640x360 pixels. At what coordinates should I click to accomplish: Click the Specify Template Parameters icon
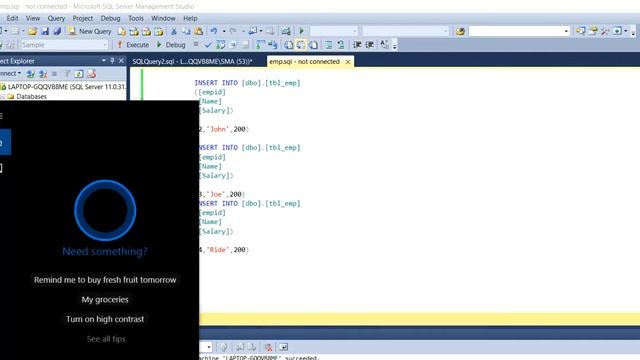tap(384, 44)
